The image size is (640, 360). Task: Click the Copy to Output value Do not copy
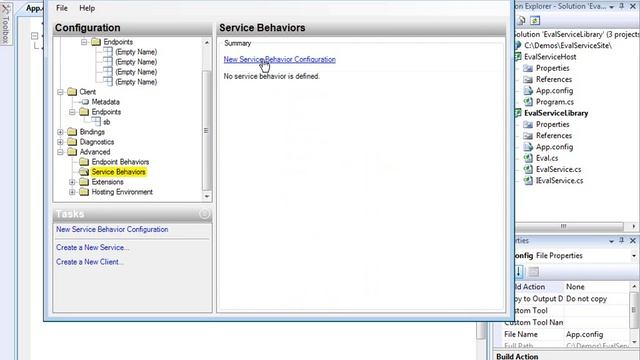click(x=587, y=299)
